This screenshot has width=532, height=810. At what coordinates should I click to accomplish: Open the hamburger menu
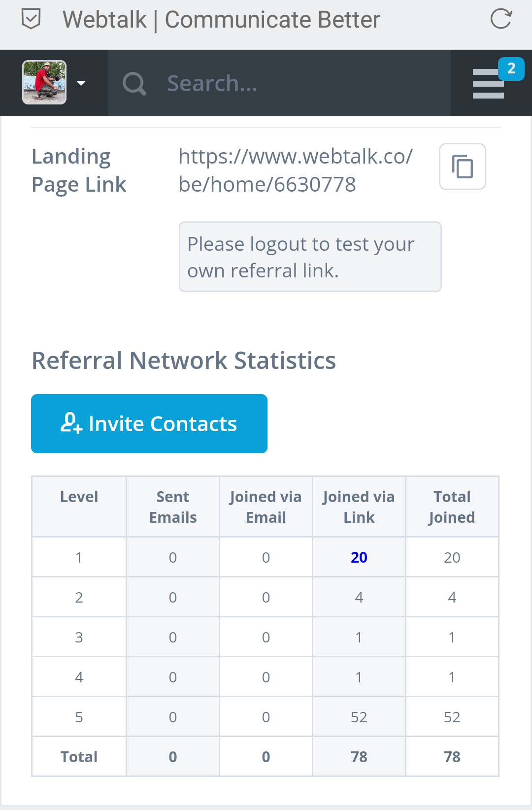coord(488,84)
